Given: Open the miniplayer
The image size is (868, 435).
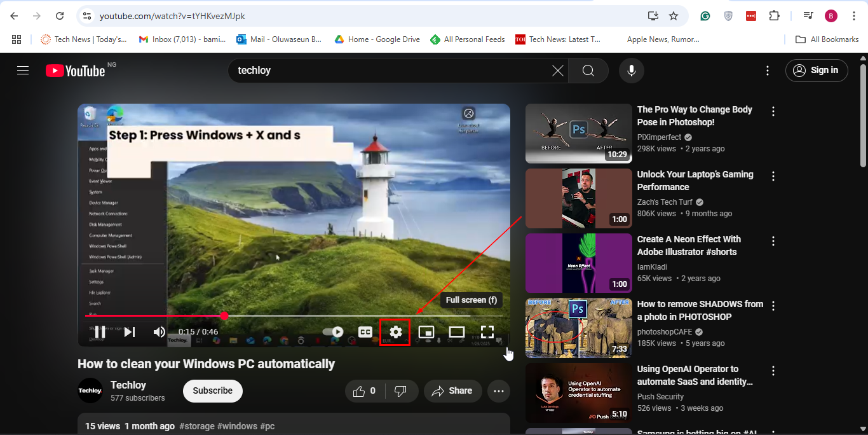Looking at the screenshot, I should (x=426, y=332).
